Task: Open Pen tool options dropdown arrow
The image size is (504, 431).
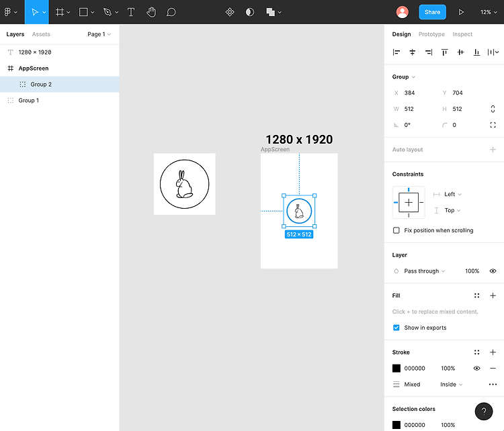Action: click(117, 13)
